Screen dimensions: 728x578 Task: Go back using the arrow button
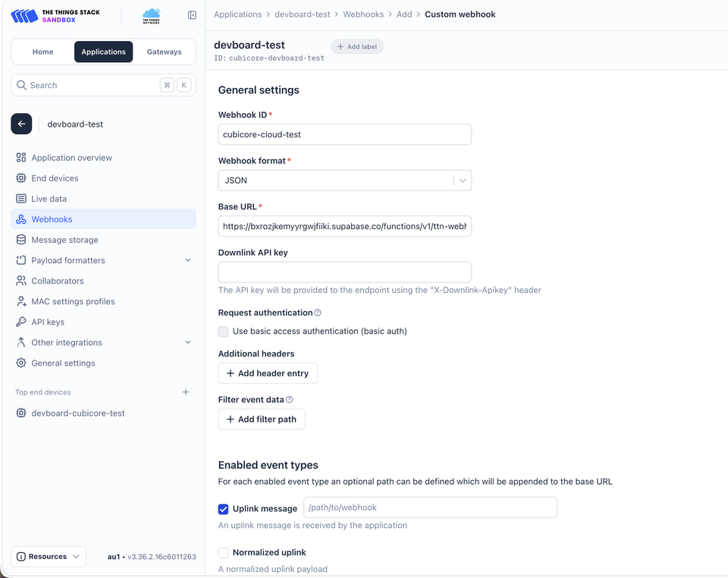click(x=21, y=124)
